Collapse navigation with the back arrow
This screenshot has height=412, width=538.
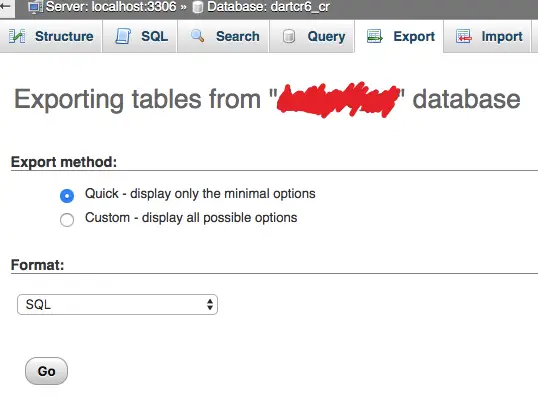5,6
